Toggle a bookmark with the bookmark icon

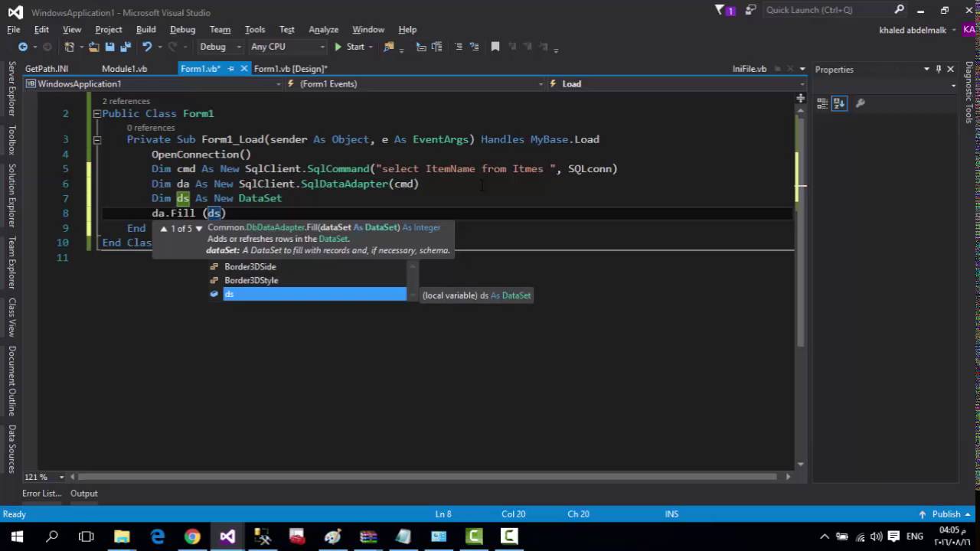coord(495,47)
